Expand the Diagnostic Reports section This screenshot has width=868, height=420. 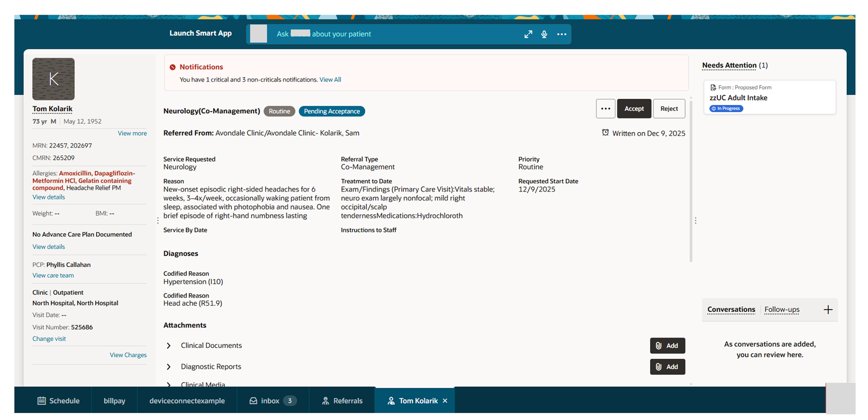pos(168,367)
